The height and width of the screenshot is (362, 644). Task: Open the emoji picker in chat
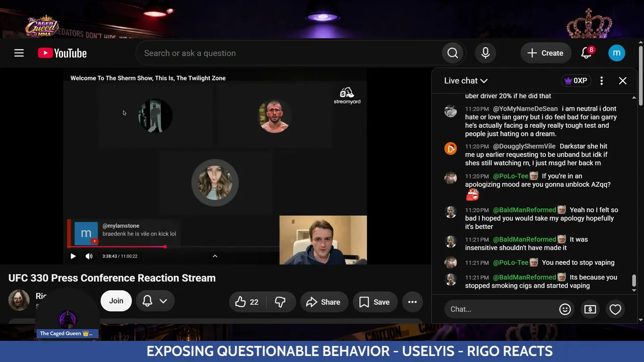pyautogui.click(x=565, y=309)
